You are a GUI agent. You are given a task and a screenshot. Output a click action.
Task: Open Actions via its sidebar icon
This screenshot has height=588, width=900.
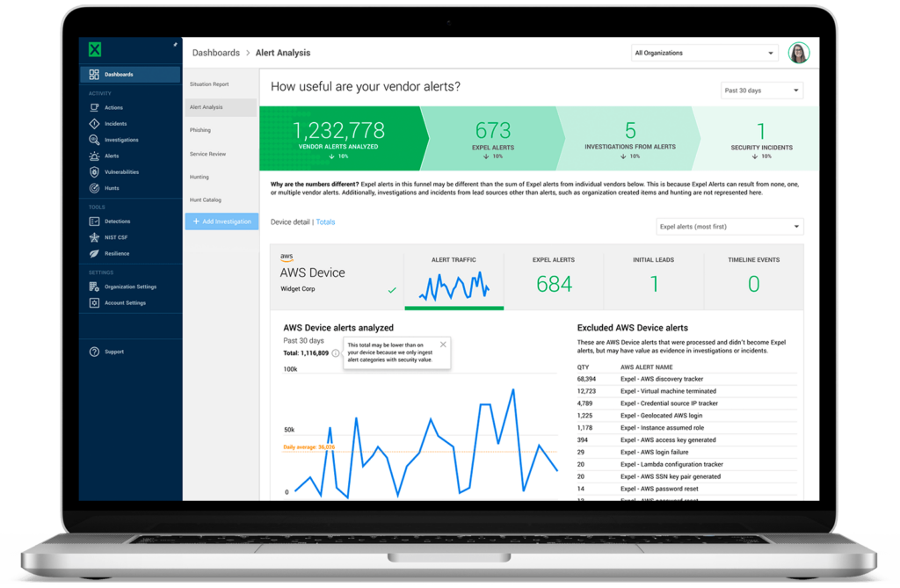point(94,107)
